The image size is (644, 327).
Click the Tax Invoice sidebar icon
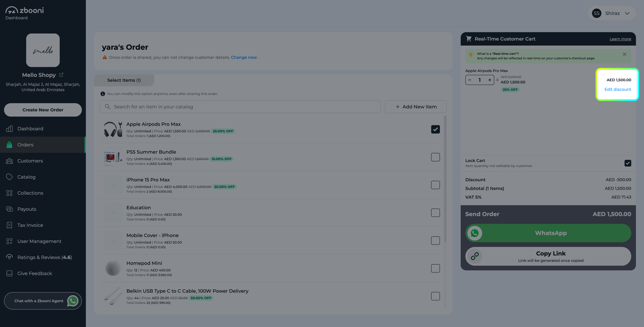coord(9,225)
